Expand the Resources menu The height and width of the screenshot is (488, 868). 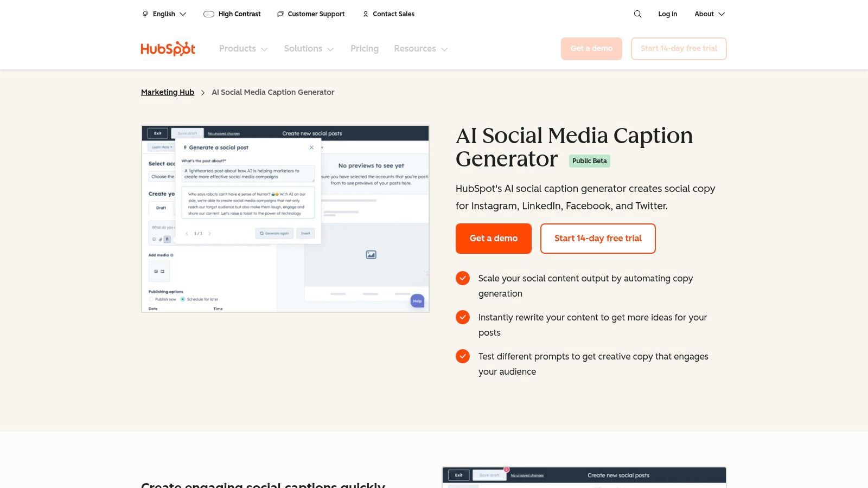pos(421,49)
